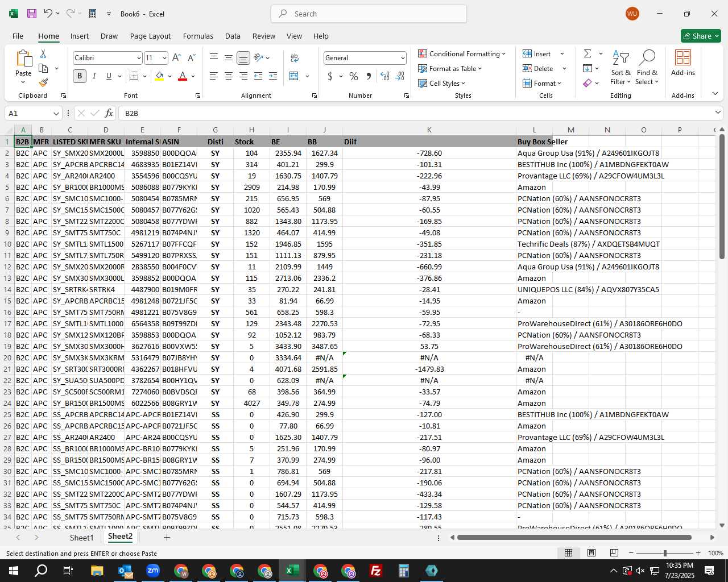
Task: Open the Fill Color yellow swatch
Action: [159, 76]
